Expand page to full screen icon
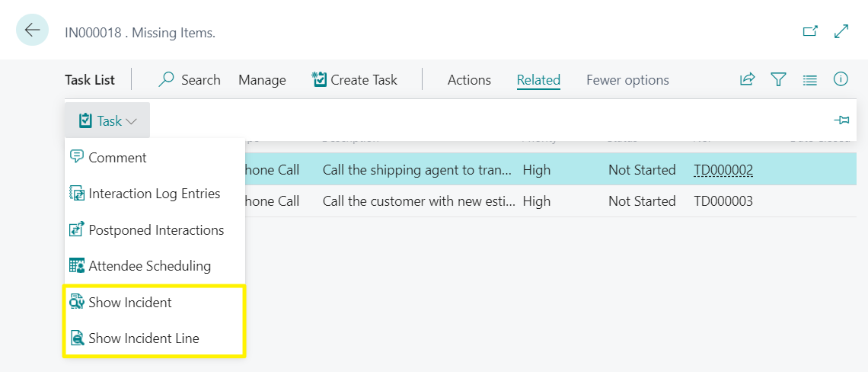868x372 pixels. point(841,31)
